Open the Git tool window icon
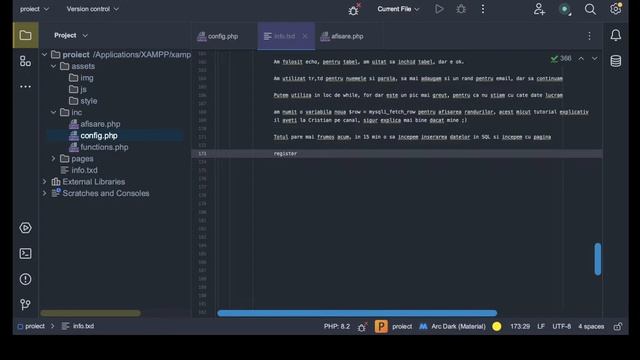This screenshot has height=360, width=640. coord(25,304)
